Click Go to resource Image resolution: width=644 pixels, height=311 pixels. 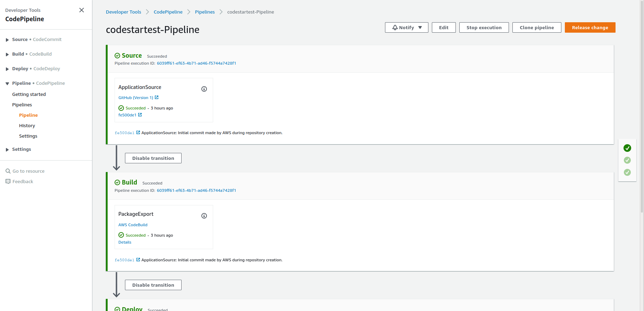(x=28, y=171)
